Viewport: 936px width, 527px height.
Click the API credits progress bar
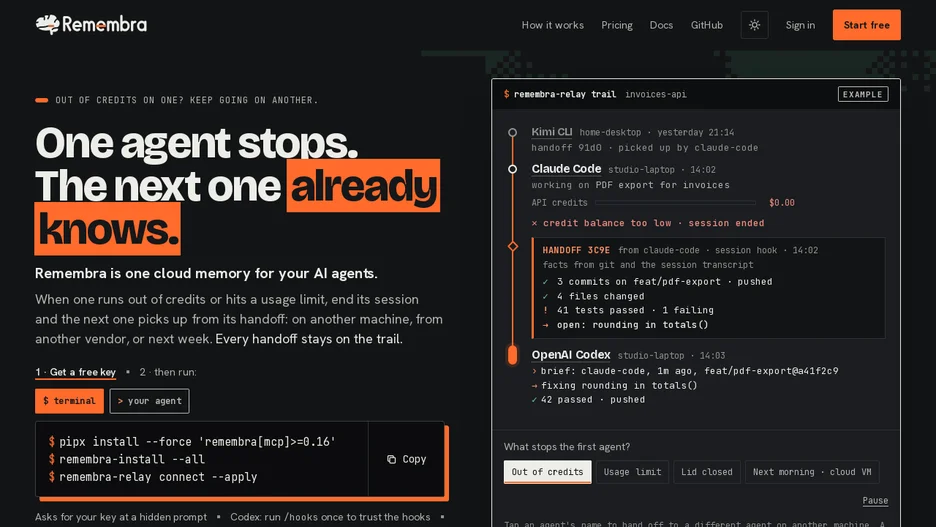point(675,203)
